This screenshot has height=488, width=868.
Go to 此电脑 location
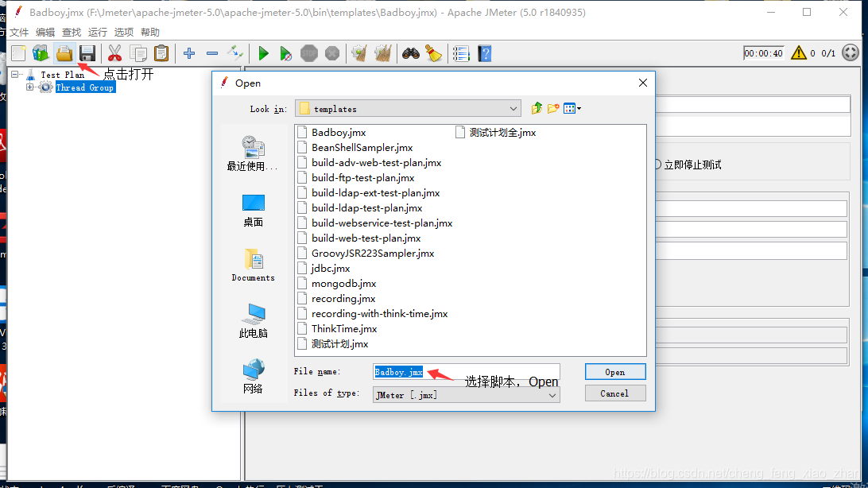[253, 321]
